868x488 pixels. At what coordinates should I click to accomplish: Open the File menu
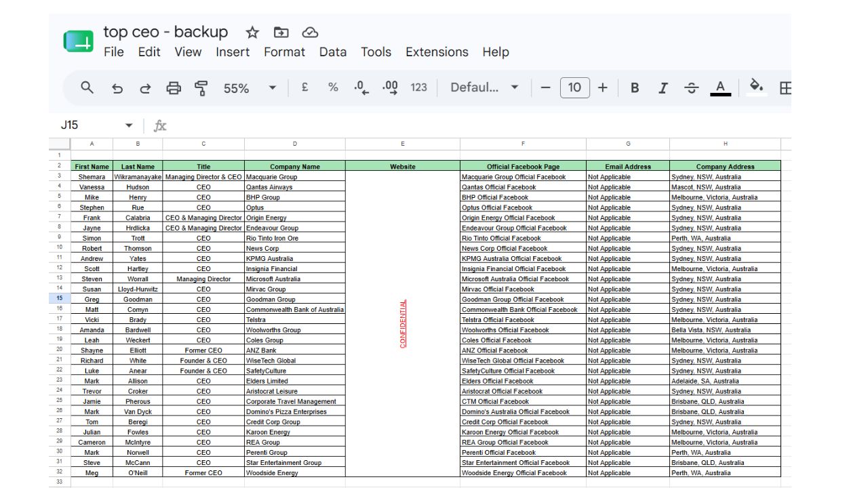[x=114, y=52]
